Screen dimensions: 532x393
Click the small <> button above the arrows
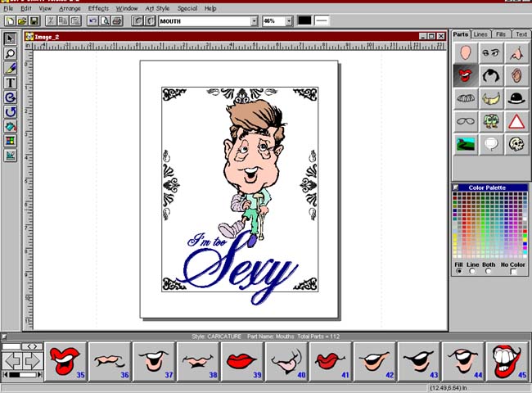tap(32, 346)
